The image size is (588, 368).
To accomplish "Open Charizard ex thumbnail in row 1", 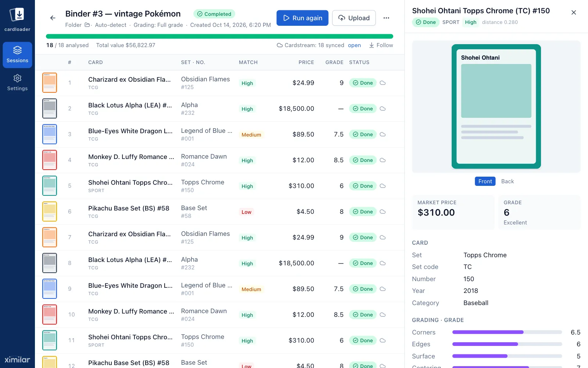I will point(50,83).
